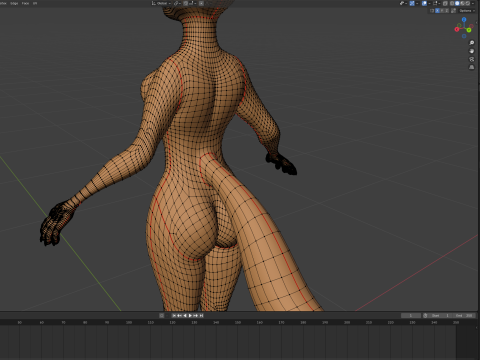Enable X axis mesh symmetry
This screenshot has height=360, width=480.
point(437,11)
